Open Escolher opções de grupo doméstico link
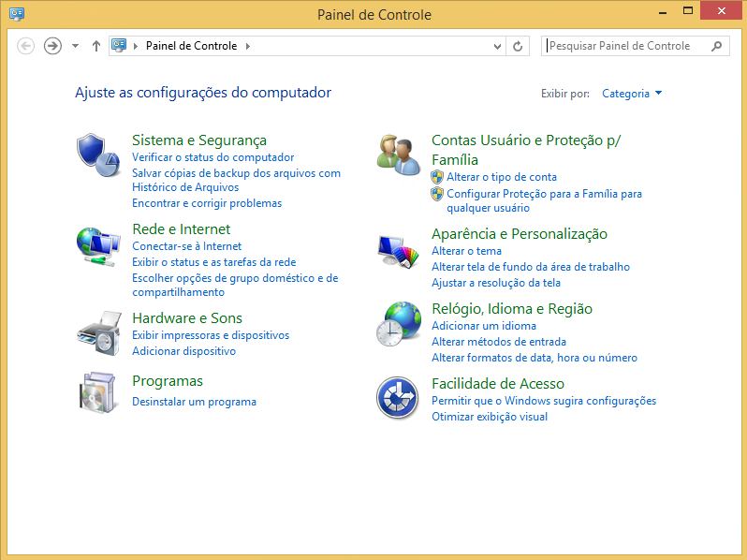 point(235,285)
